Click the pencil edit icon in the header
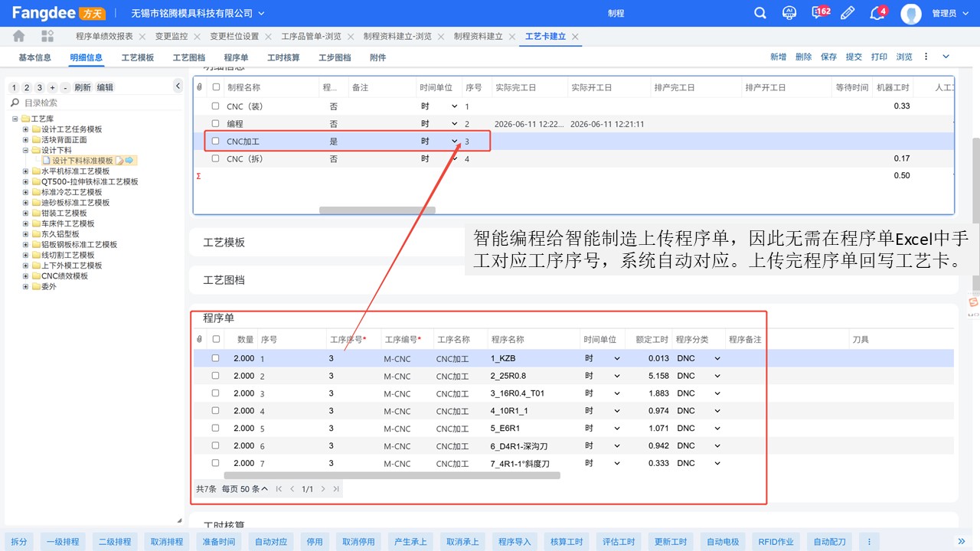 tap(848, 13)
